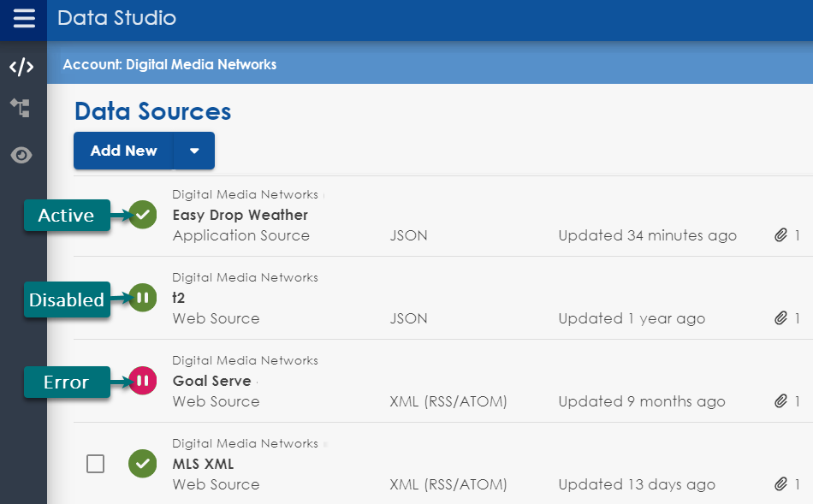Open the hamburger navigation menu

pyautogui.click(x=24, y=19)
